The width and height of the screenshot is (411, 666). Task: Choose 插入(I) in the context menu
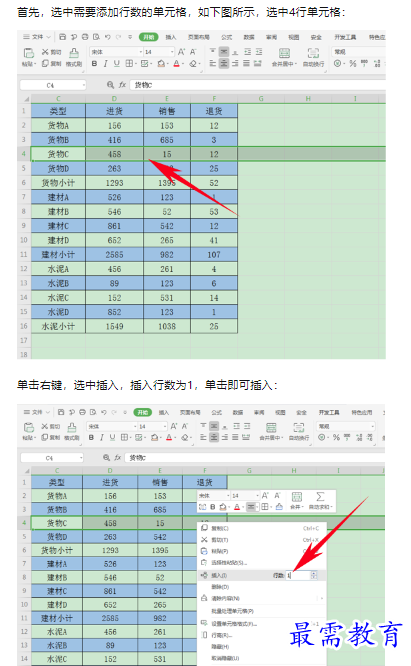(x=219, y=575)
